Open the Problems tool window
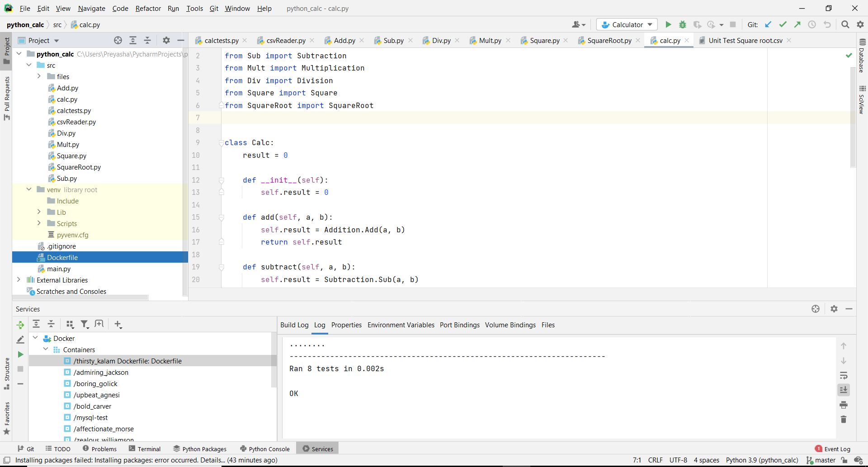 point(100,448)
